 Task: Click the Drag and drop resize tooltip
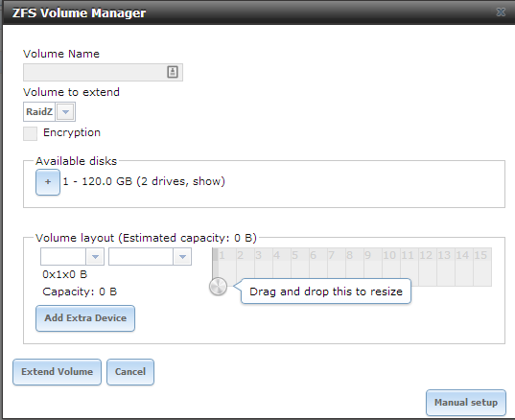tap(326, 292)
